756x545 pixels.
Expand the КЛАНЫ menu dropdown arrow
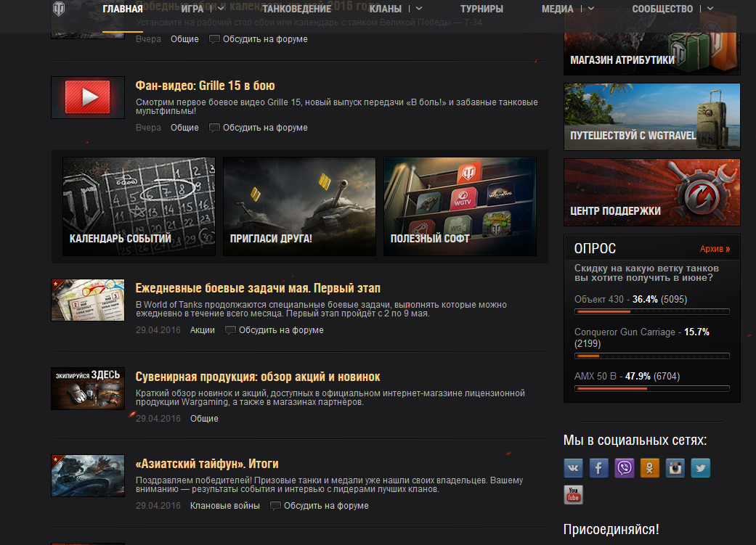(419, 9)
